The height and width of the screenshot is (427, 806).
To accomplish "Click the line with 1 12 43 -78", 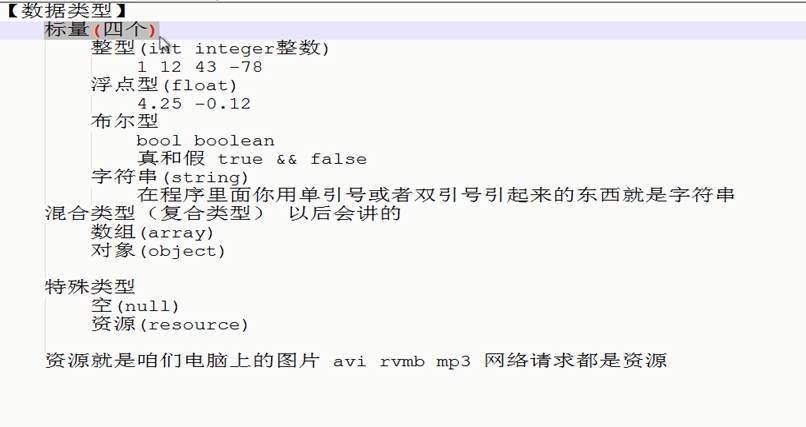I will [x=200, y=67].
